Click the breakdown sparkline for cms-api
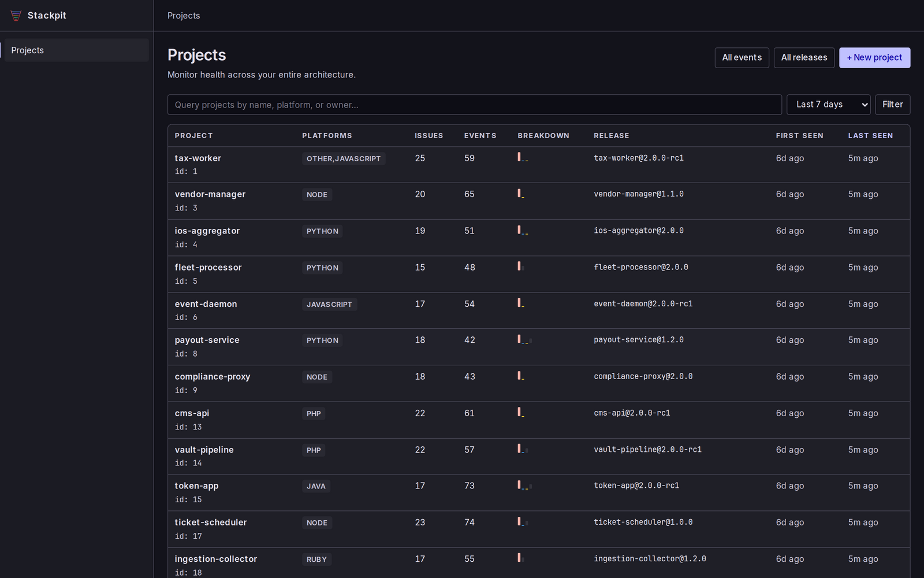 click(521, 412)
